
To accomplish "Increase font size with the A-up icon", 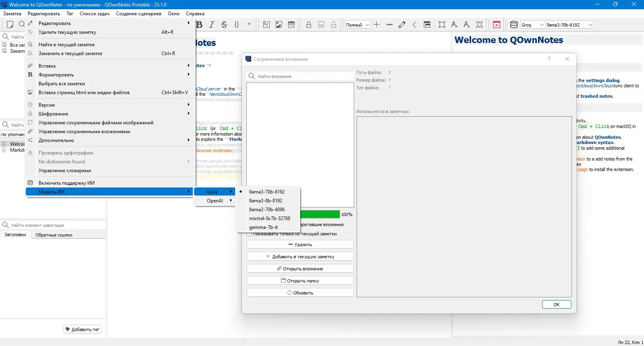I will [x=454, y=25].
